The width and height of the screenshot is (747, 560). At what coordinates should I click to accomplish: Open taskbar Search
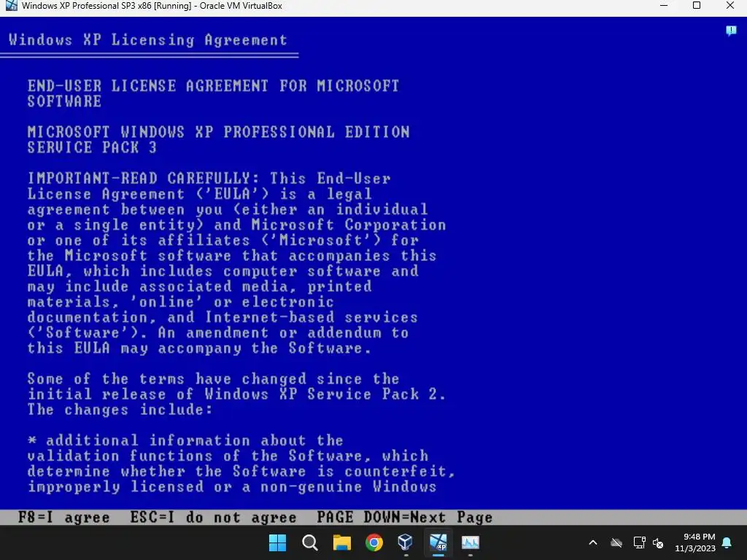pos(309,542)
